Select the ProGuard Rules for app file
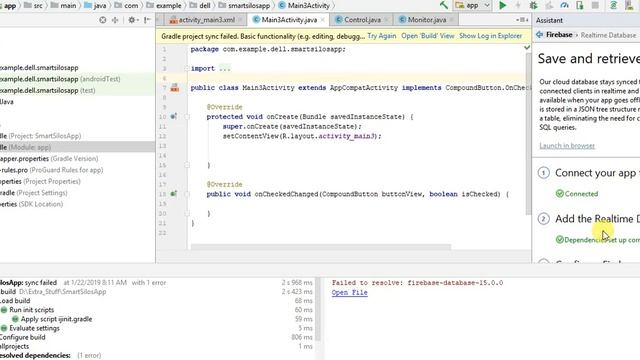640x360 pixels. (x=77, y=170)
